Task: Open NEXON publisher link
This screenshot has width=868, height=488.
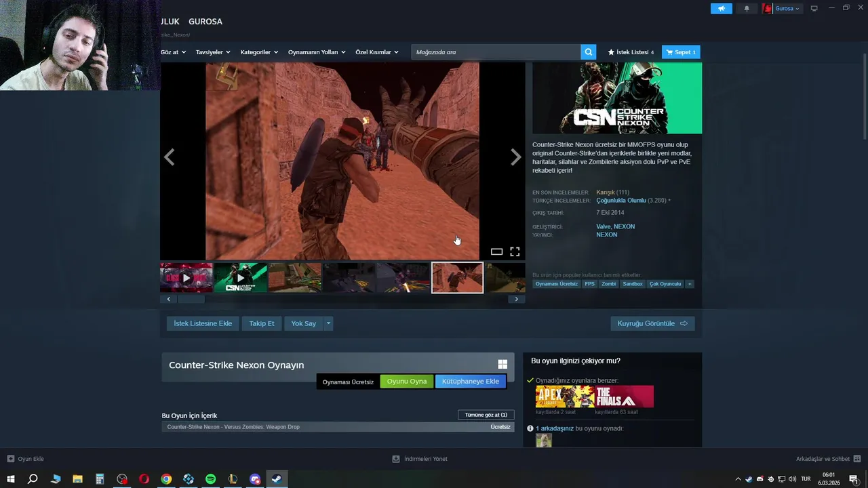Action: click(x=607, y=235)
